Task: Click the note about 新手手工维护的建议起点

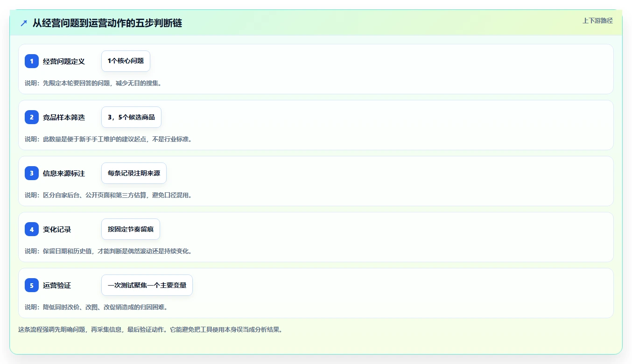Action: click(108, 139)
